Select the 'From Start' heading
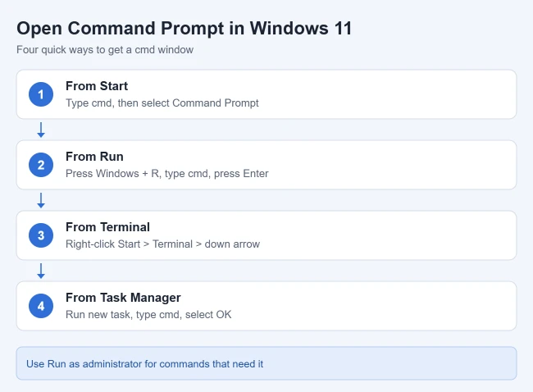 pyautogui.click(x=97, y=86)
